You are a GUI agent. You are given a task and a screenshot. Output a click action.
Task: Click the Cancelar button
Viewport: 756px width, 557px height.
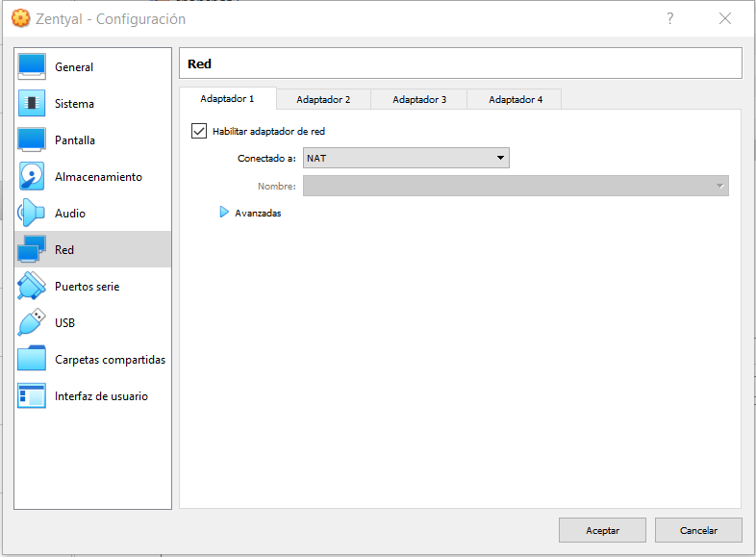pyautogui.click(x=698, y=530)
